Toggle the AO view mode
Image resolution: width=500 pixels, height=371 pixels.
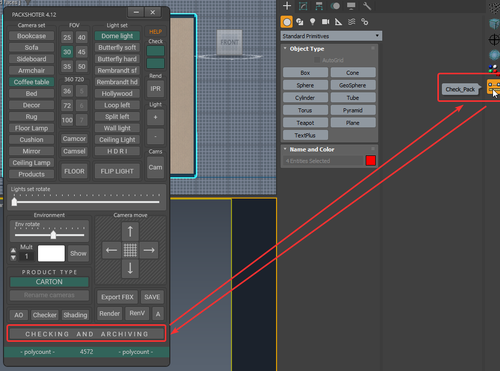[19, 315]
